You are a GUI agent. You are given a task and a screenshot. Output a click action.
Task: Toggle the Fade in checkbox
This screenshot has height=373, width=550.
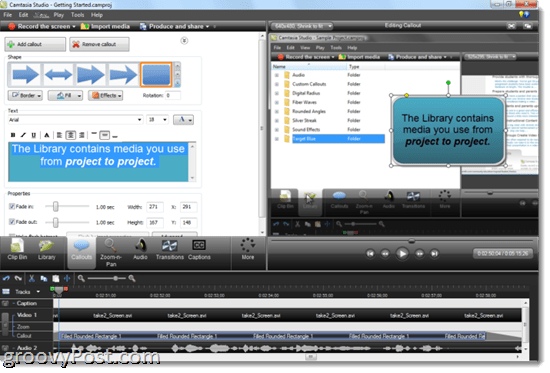(x=12, y=206)
